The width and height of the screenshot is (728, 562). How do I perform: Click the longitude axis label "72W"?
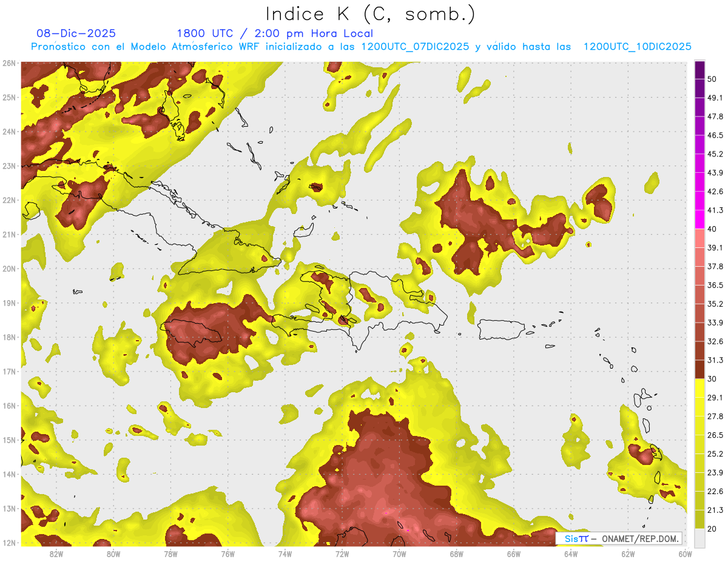342,554
